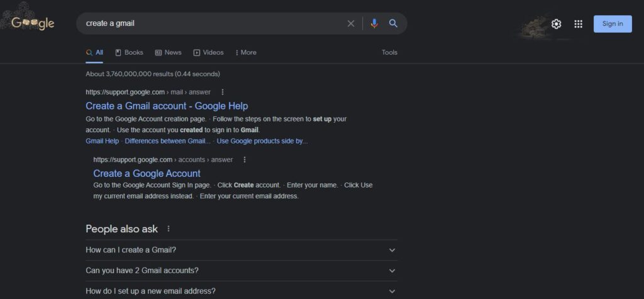
Task: Open Create a Google Account result
Action: pyautogui.click(x=147, y=173)
